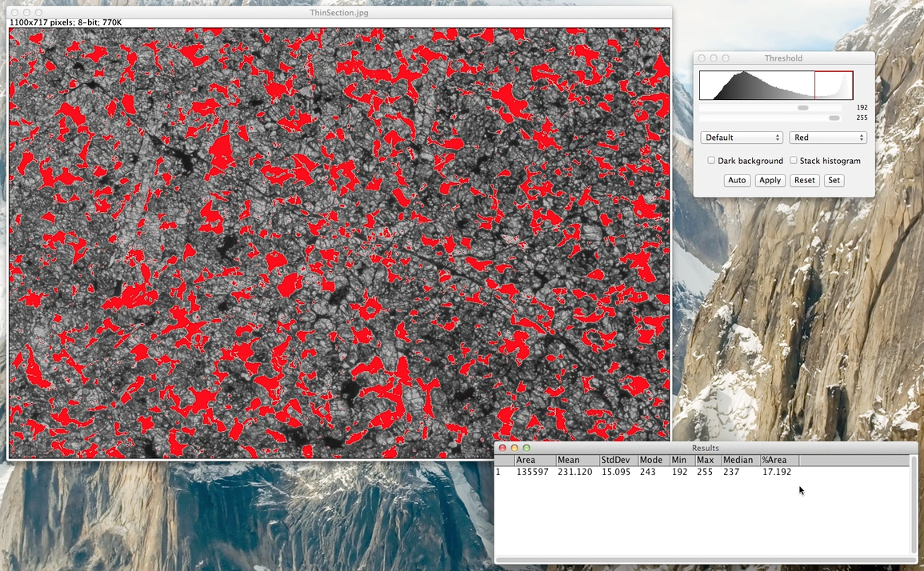Open the Red display mode dropdown
The width and height of the screenshot is (924, 571).
point(827,137)
